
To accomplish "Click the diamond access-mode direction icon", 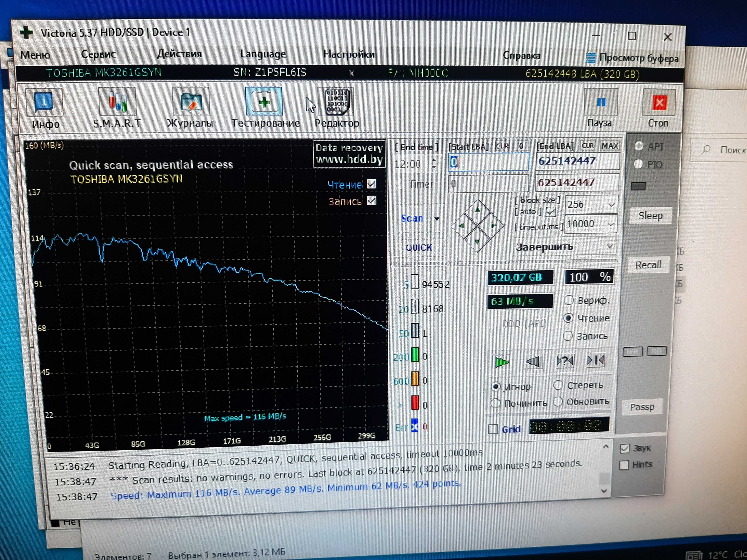I will coord(477,226).
